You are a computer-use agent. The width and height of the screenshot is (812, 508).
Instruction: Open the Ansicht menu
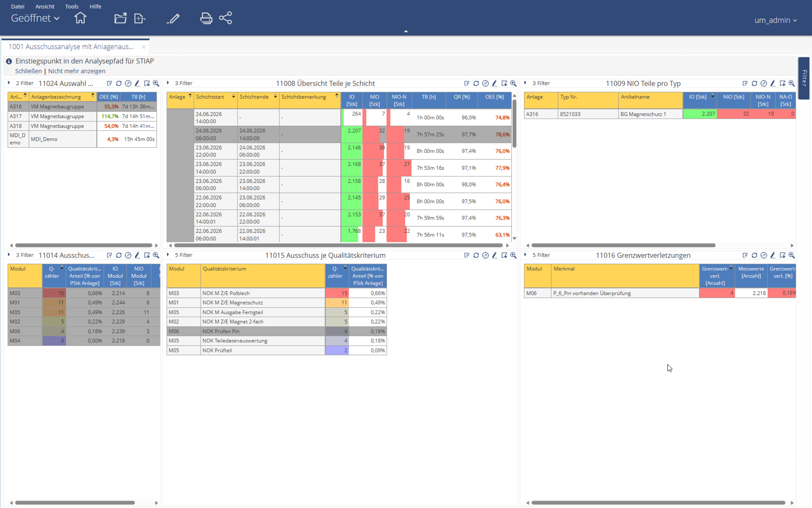click(x=45, y=6)
